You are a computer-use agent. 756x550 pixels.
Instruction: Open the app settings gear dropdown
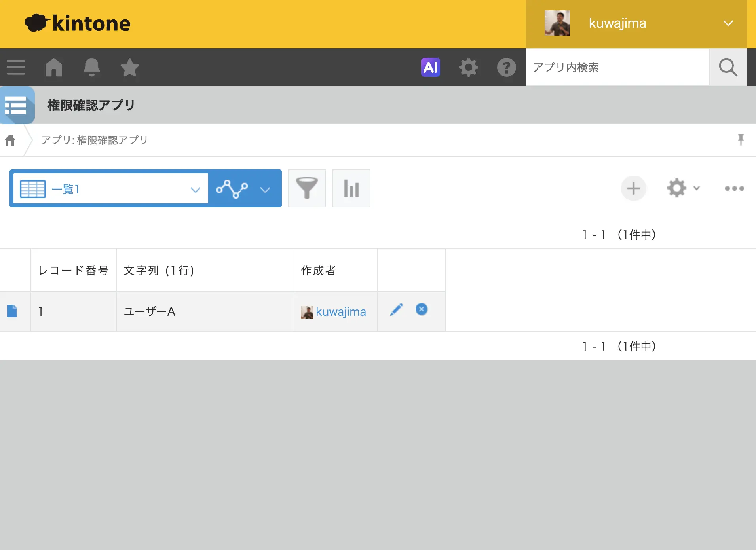click(683, 188)
